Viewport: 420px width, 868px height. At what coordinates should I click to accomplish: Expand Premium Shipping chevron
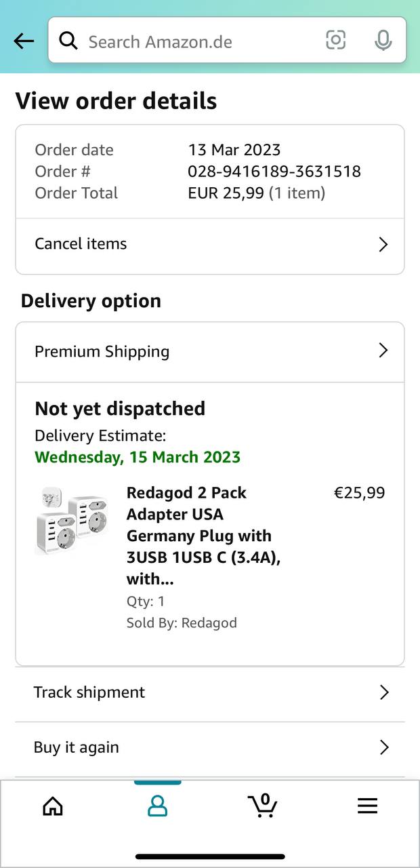click(x=383, y=351)
